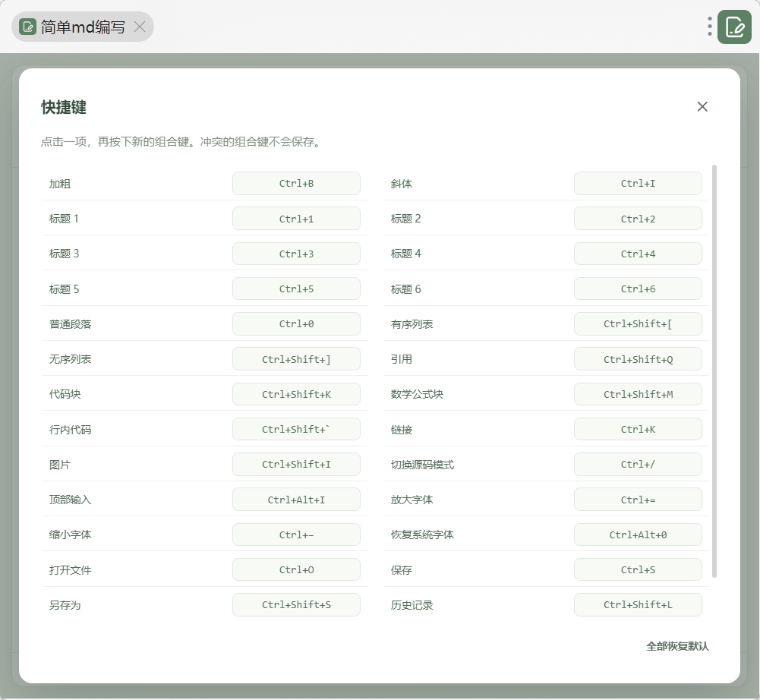Screen dimensions: 760x700
Task: Edit the 无序列表 shortcut Ctrl+Shift+]
Action: click(x=296, y=358)
